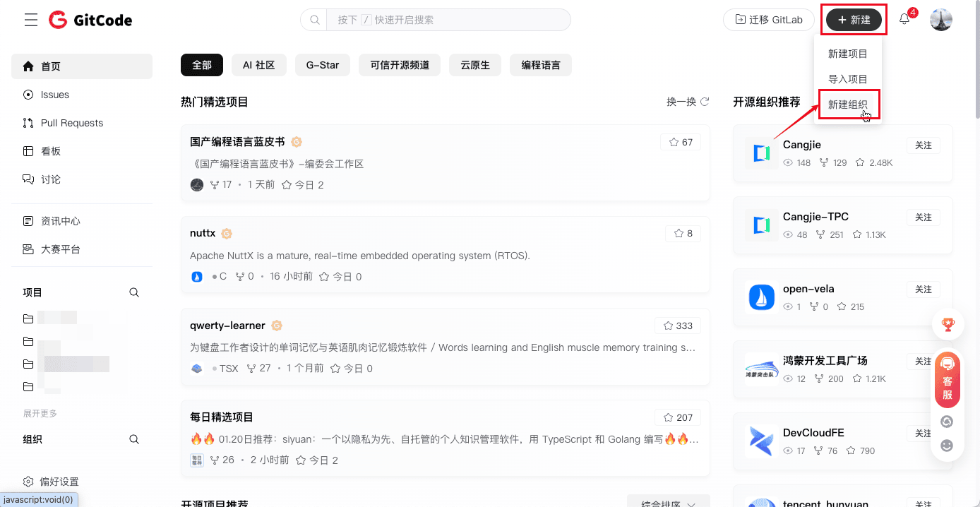
Task: Click the search icon beside 项目
Action: pyautogui.click(x=134, y=292)
